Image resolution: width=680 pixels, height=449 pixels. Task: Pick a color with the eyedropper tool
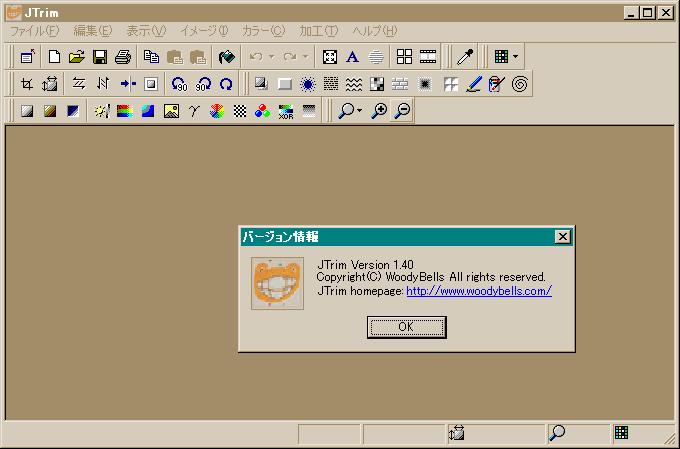click(465, 56)
